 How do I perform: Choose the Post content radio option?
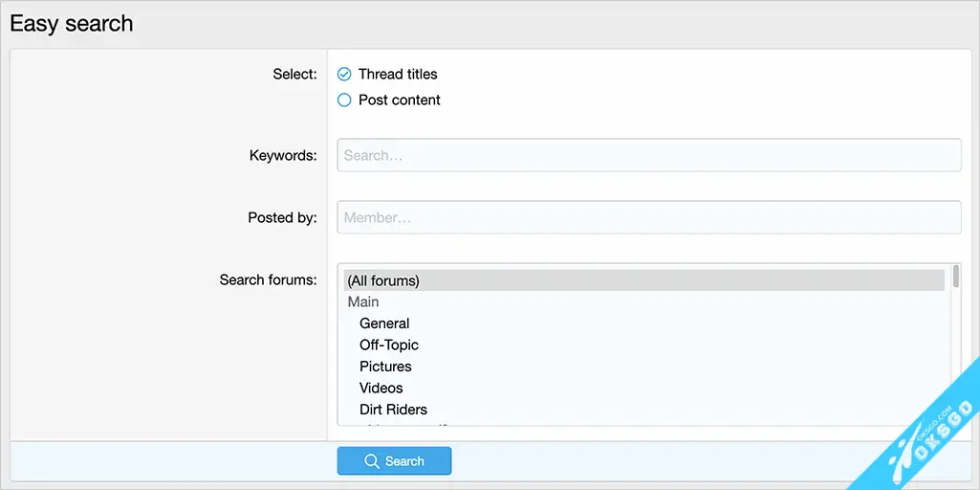click(344, 100)
